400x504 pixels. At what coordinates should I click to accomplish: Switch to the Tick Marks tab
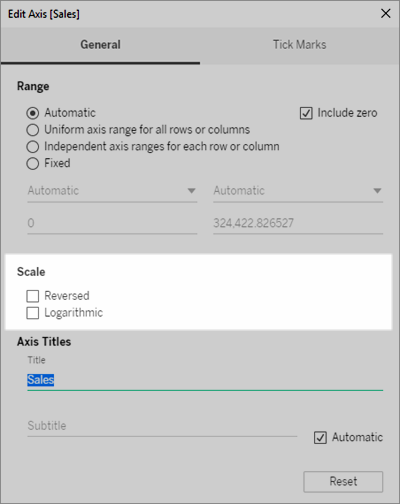pos(300,45)
